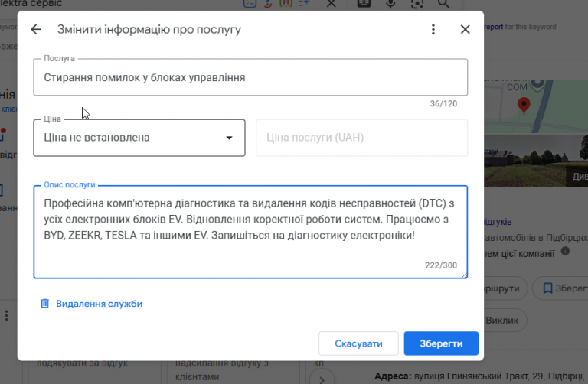Click the magnifier search icon in search bar
Image resolution: width=588 pixels, height=384 pixels.
[x=443, y=4]
